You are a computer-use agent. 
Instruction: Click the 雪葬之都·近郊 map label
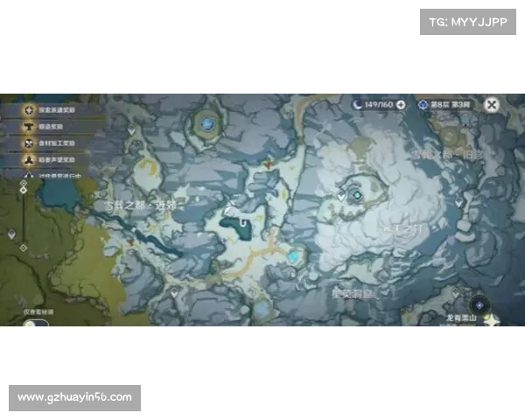click(140, 206)
